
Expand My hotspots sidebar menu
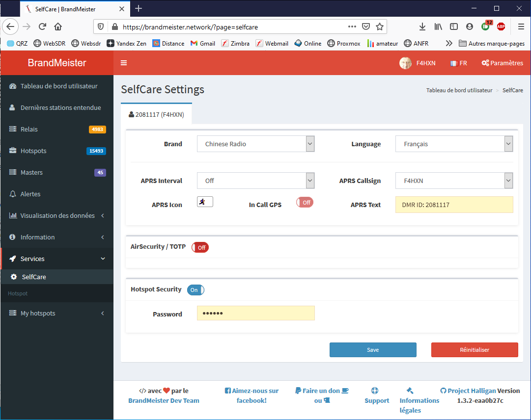[57, 313]
